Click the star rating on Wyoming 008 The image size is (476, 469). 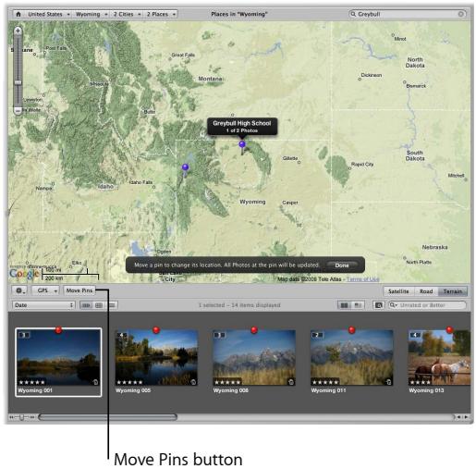tap(227, 382)
